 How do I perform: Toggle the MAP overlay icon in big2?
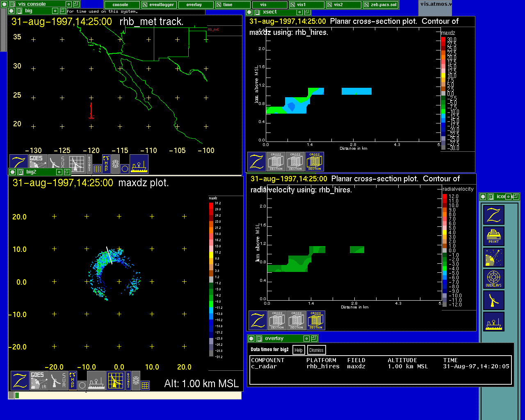pyautogui.click(x=73, y=380)
